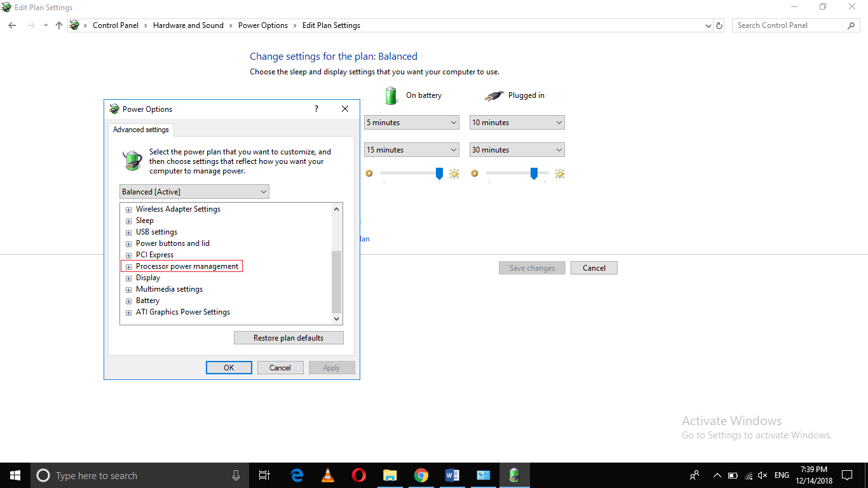The image size is (868, 488).
Task: Click the Restore plan defaults button
Action: click(288, 337)
